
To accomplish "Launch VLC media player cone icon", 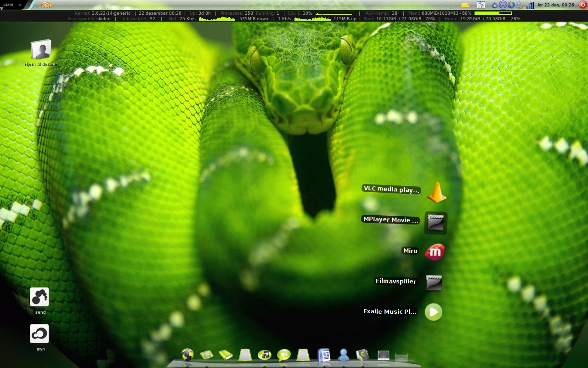I will coord(437,192).
